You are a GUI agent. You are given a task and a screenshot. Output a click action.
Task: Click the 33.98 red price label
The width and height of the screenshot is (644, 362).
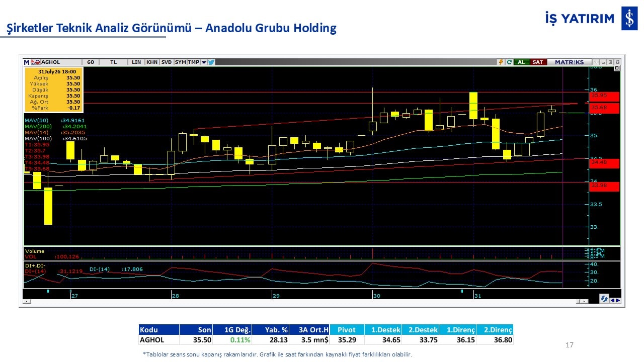(604, 186)
